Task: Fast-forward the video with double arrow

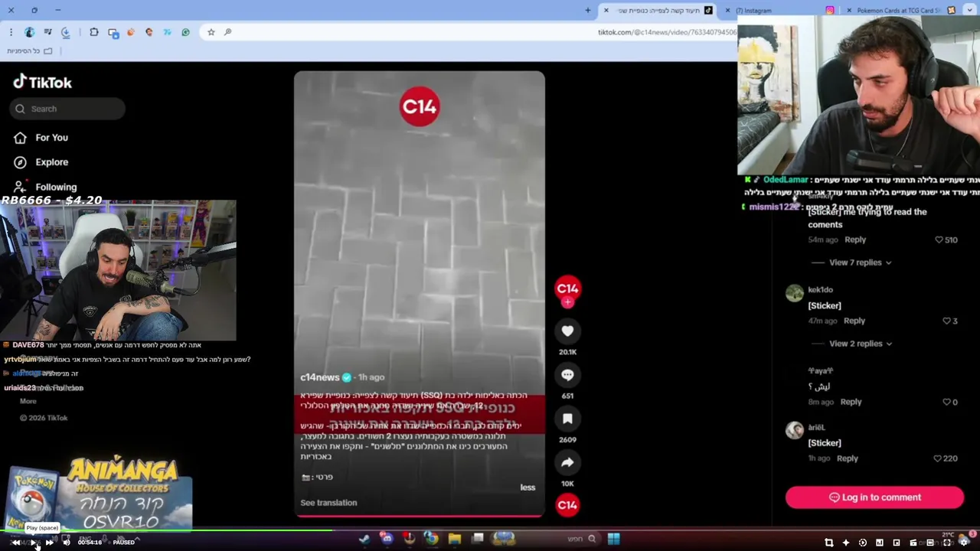Action: click(49, 543)
